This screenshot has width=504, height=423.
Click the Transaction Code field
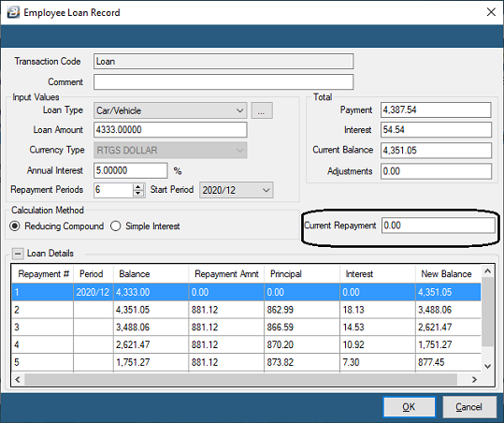click(223, 62)
